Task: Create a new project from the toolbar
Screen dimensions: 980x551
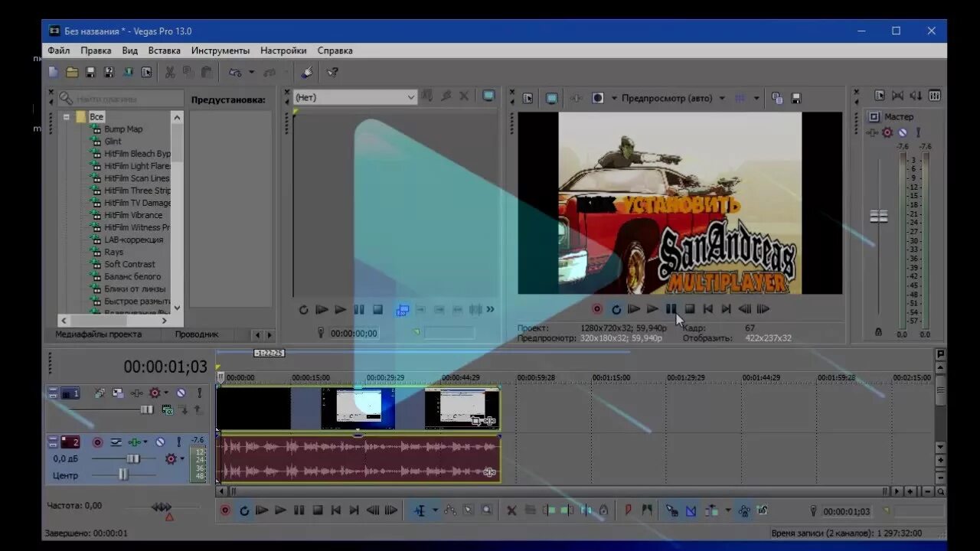Action: [x=53, y=72]
